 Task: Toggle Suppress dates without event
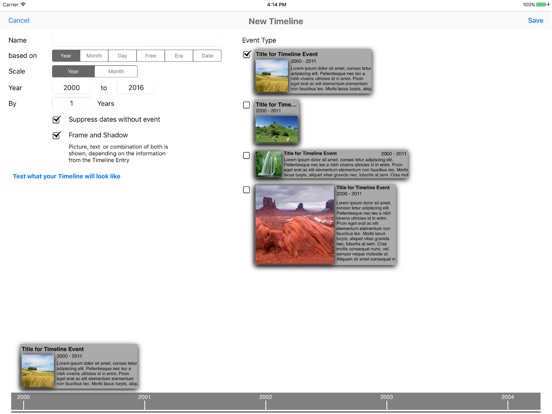(56, 119)
